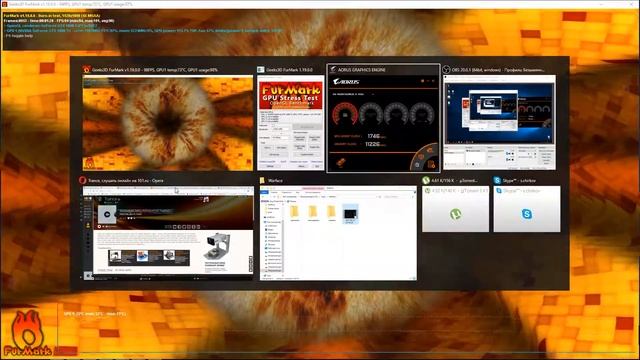Click the folder icon beside Warface title
Screen dimensions: 640x360
(x=262, y=180)
